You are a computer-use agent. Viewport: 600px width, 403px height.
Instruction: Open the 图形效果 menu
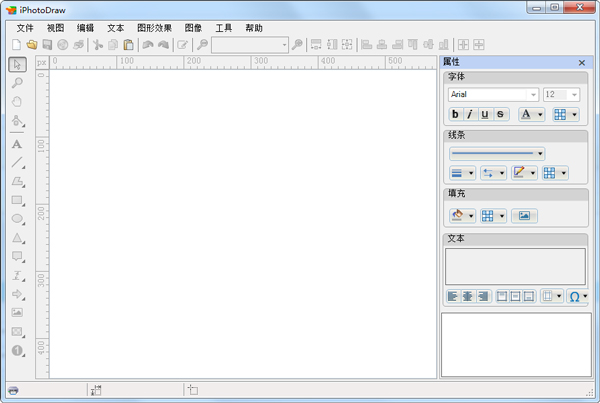155,28
